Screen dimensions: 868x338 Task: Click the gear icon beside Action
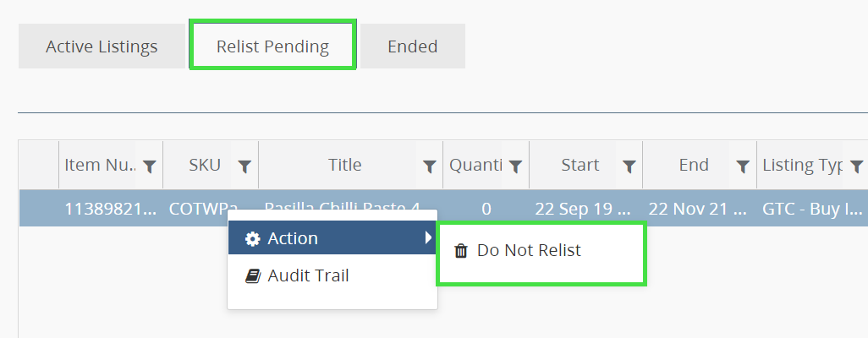pyautogui.click(x=252, y=239)
